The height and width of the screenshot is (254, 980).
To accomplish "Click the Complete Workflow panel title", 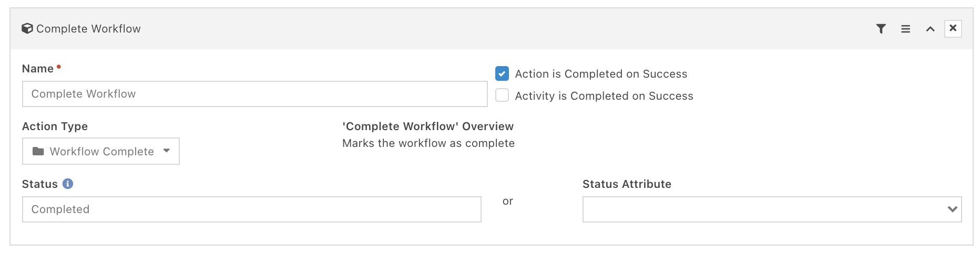I will (88, 29).
